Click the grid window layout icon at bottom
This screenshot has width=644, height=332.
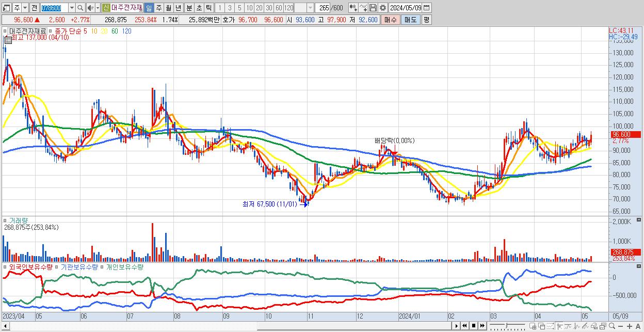click(533, 326)
